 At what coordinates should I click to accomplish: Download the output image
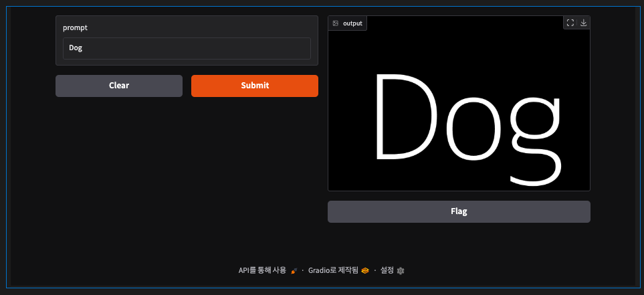click(x=583, y=23)
